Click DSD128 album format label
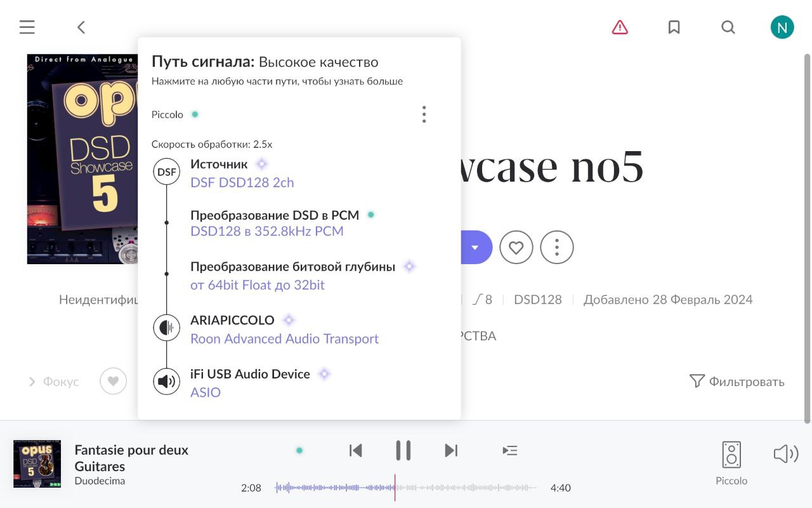Image resolution: width=812 pixels, height=508 pixels. pos(538,300)
